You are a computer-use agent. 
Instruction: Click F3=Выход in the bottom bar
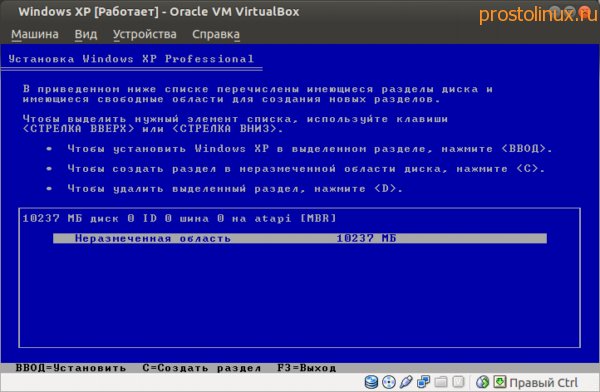(x=307, y=368)
